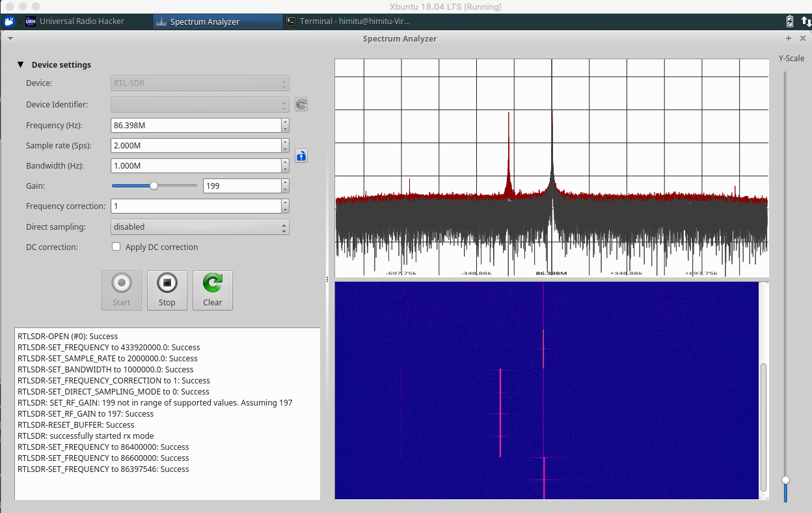Close the Spectrum Analyzer window
This screenshot has width=812, height=513.
pos(802,38)
